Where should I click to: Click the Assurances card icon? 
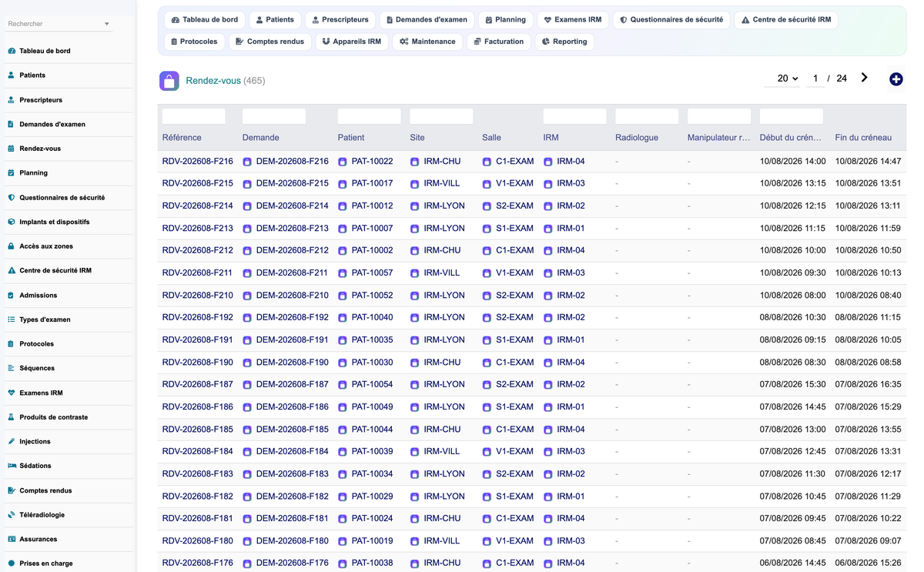12,539
